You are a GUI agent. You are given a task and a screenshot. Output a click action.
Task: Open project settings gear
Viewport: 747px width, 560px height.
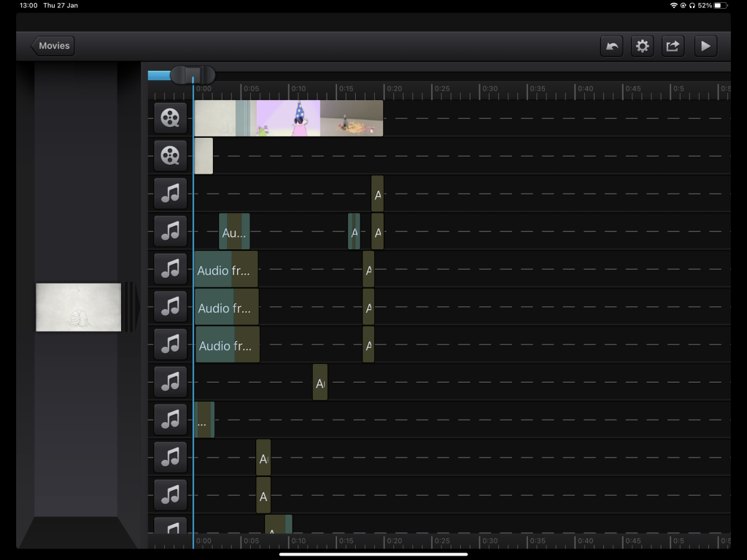(x=642, y=46)
